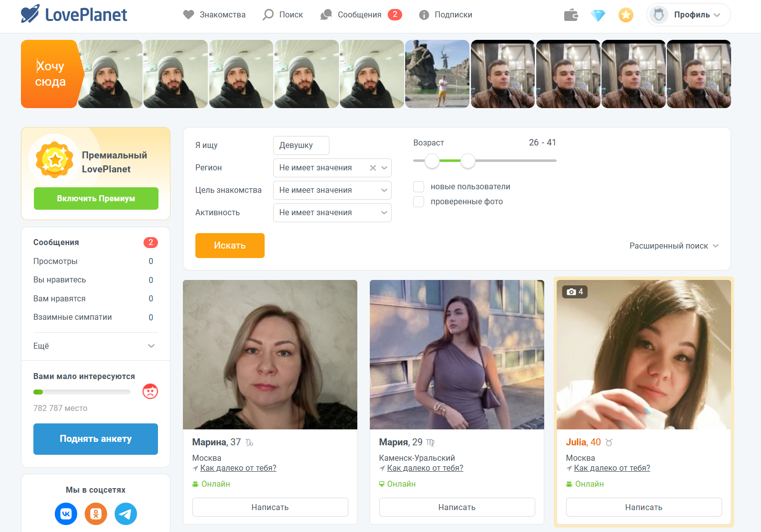Click Написать under Мария
The image size is (761, 532).
coord(457,507)
